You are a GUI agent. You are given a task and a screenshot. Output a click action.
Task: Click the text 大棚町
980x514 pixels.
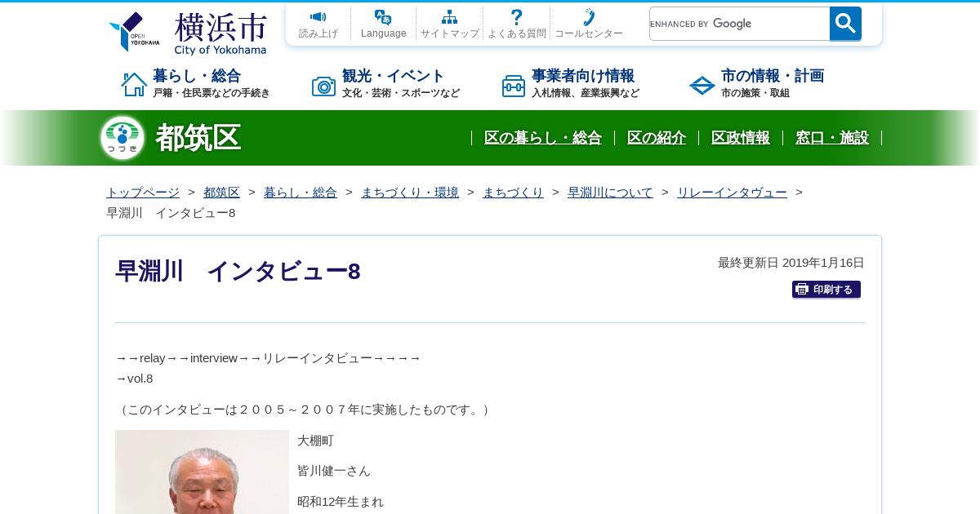(x=315, y=441)
